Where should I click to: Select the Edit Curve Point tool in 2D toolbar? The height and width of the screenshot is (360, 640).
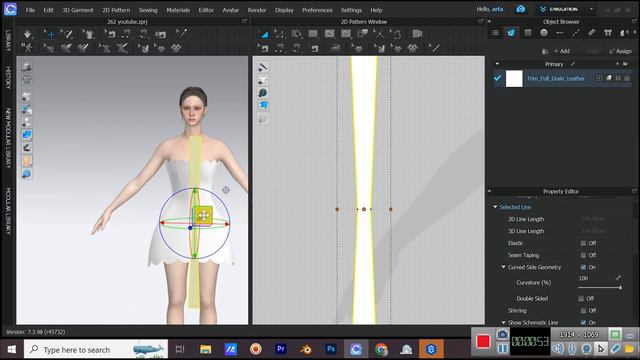tap(280, 34)
